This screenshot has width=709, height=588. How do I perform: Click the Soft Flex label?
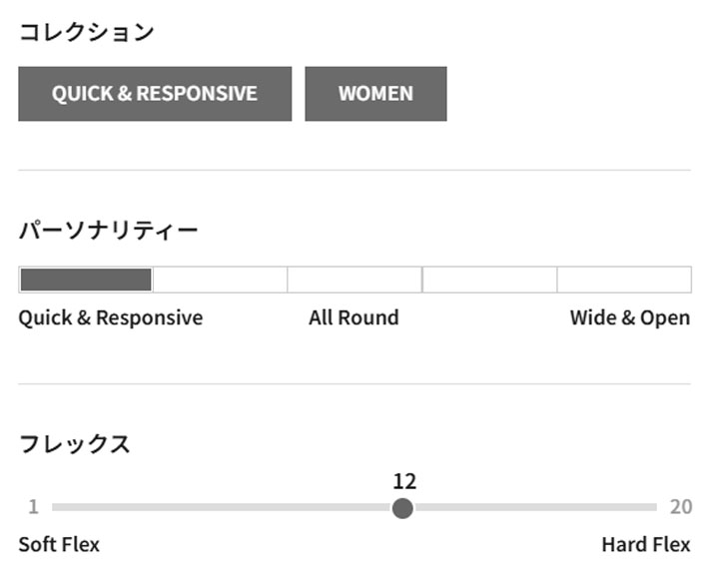point(59,544)
